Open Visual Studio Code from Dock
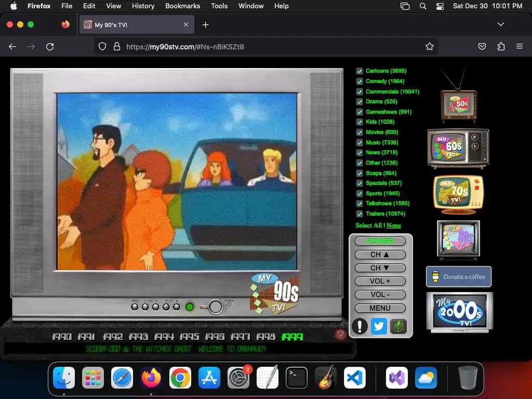The width and height of the screenshot is (532, 399). tap(354, 378)
